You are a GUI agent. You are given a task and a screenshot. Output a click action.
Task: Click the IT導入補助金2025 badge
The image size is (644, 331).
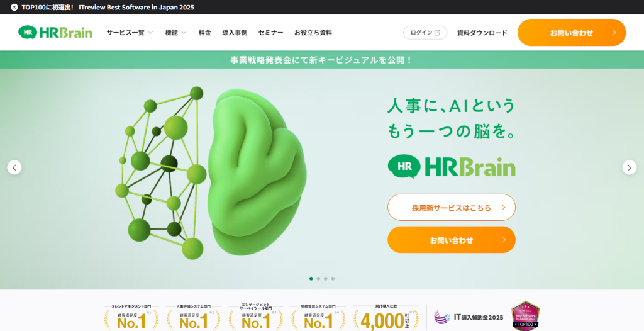(469, 317)
